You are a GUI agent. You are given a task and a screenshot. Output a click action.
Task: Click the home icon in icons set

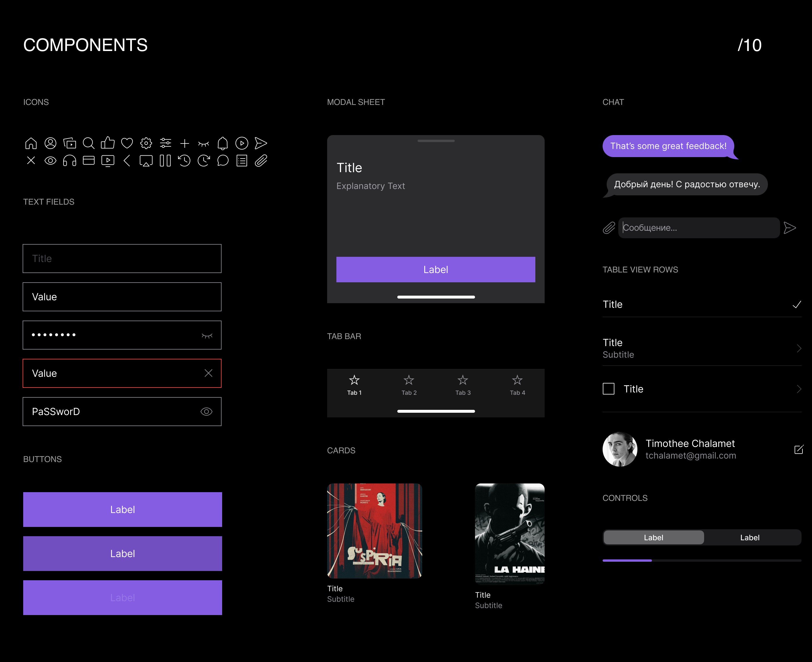point(31,143)
